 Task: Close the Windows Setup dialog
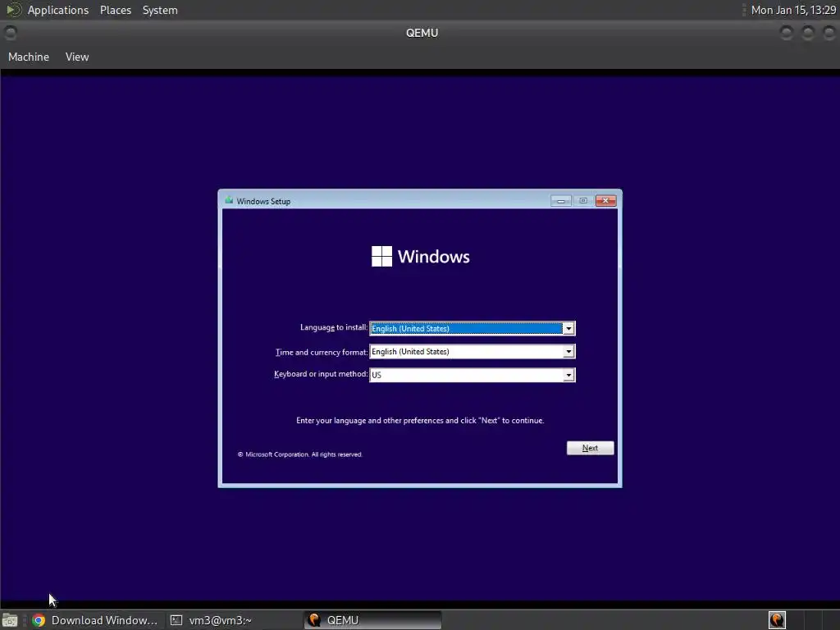tap(606, 201)
